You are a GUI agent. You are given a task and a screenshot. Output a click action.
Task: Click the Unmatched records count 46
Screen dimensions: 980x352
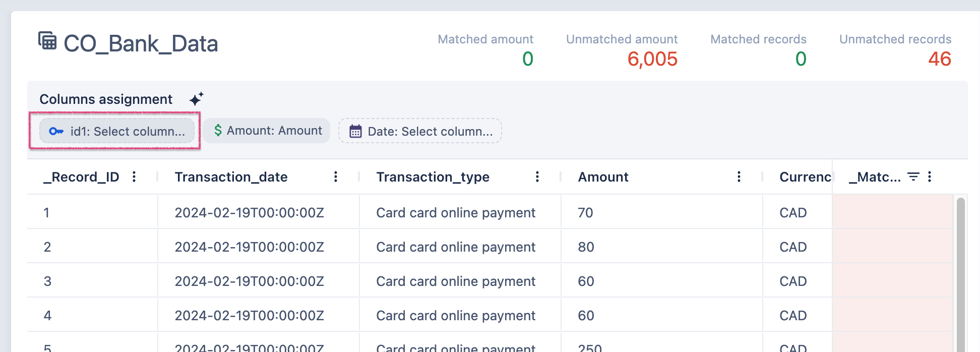tap(939, 59)
